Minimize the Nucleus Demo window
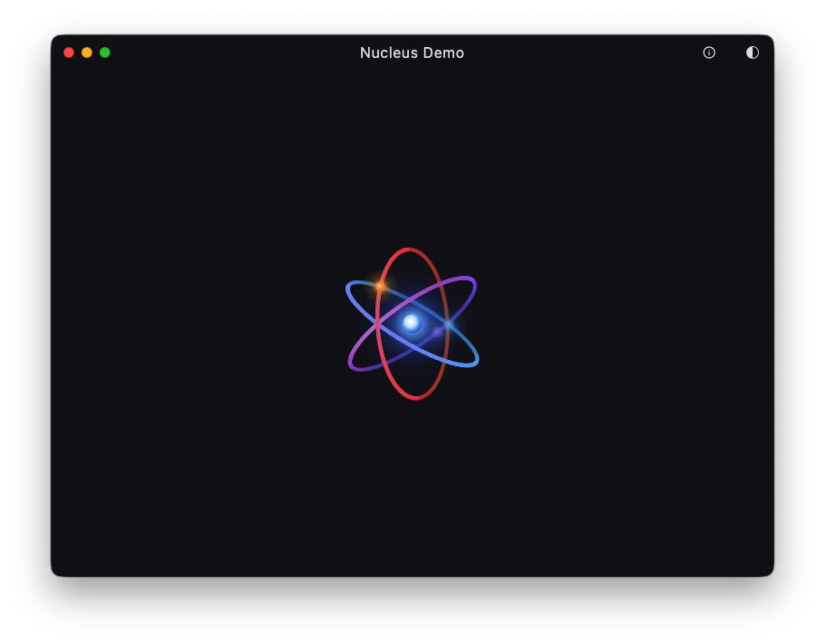825x644 pixels. (87, 52)
